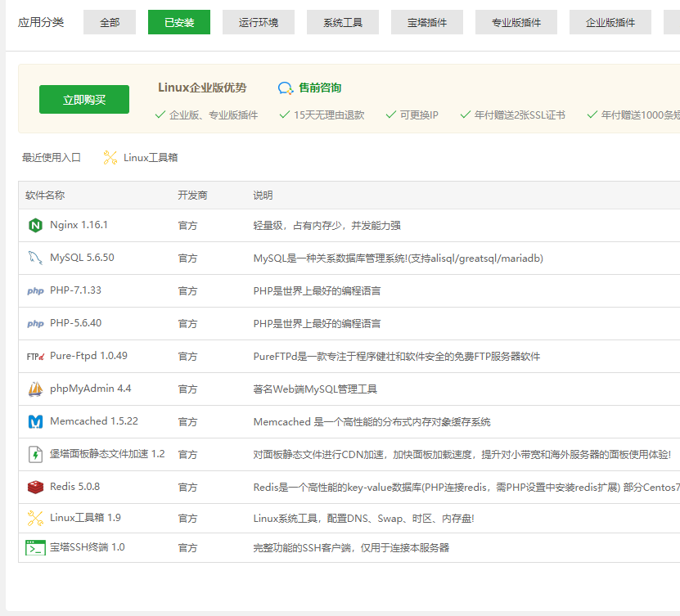Click the MySQL description text
This screenshot has height=616, width=680.
click(399, 259)
